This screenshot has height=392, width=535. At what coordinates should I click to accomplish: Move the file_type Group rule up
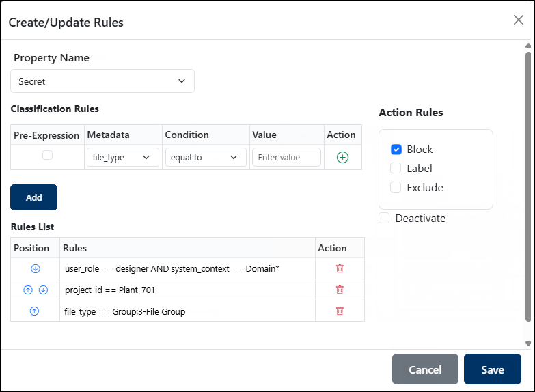pyautogui.click(x=34, y=311)
